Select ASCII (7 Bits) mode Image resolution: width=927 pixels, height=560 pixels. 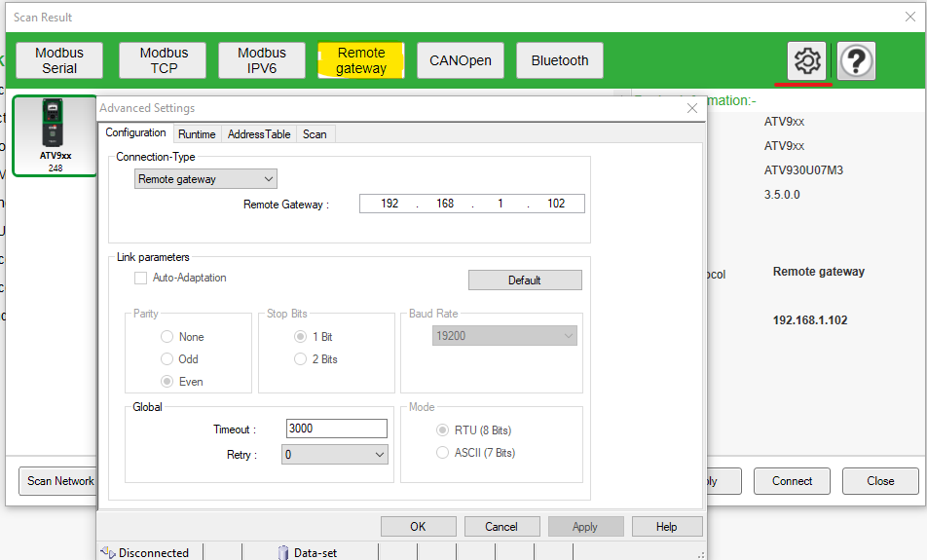pyautogui.click(x=442, y=452)
